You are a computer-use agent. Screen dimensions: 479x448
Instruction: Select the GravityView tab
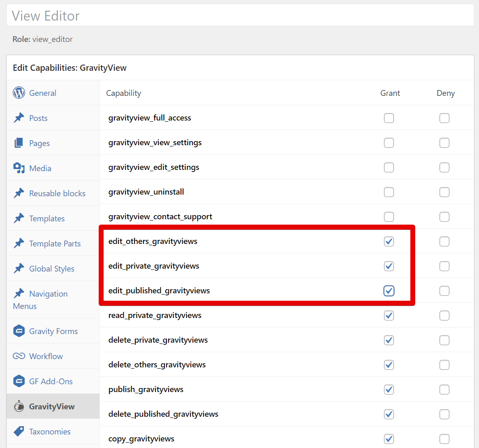pos(52,406)
